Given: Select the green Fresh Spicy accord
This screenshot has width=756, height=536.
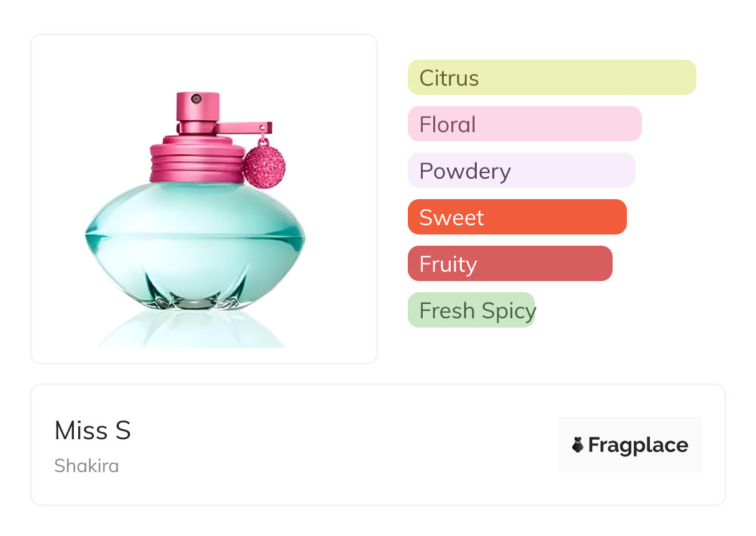Looking at the screenshot, I should tap(471, 310).
